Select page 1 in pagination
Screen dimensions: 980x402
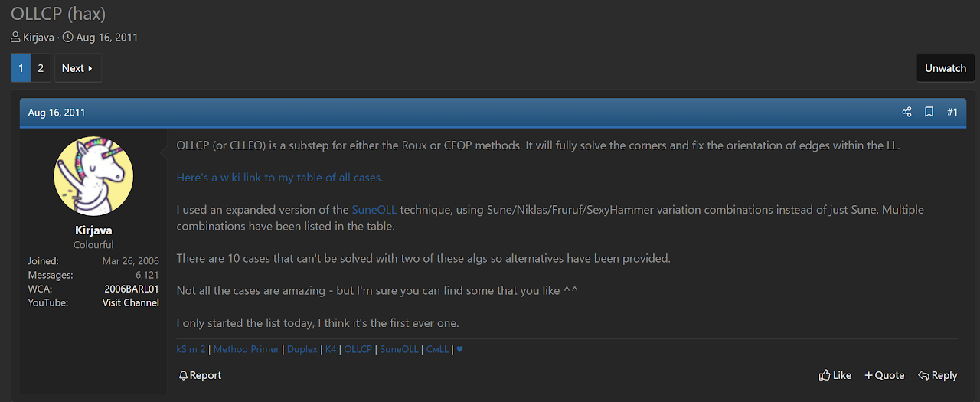click(21, 67)
